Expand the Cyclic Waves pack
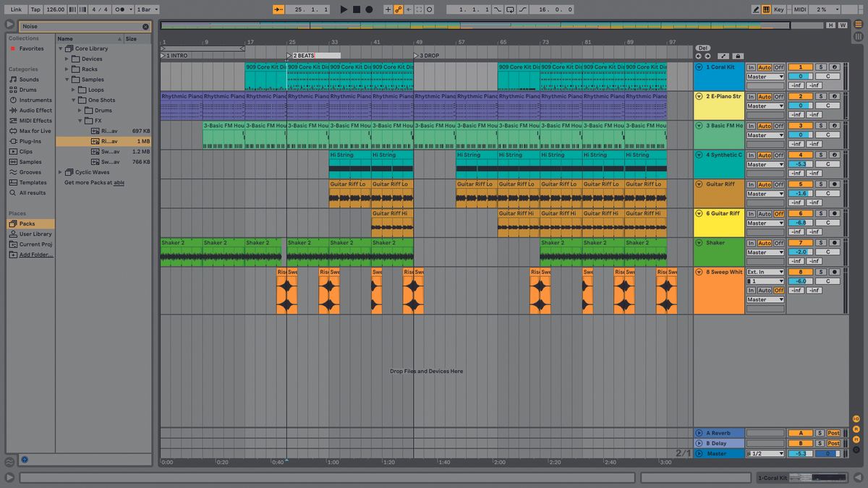The width and height of the screenshot is (868, 488). click(61, 172)
